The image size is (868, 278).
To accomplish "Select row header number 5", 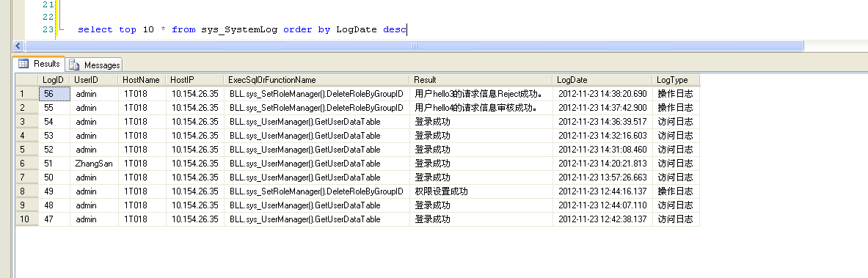I will click(26, 149).
